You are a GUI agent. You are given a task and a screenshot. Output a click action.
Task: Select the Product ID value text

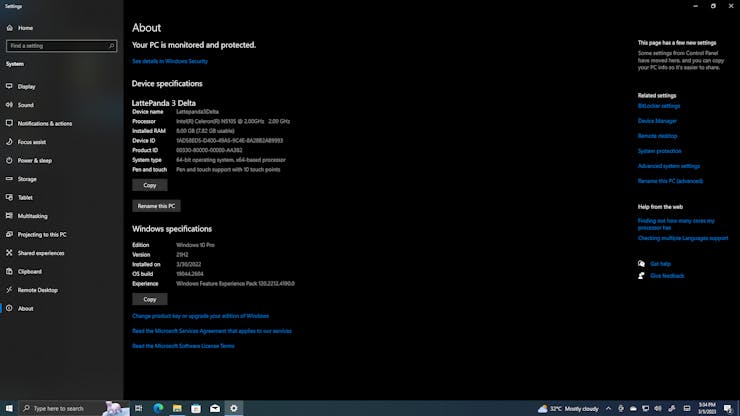[209, 150]
